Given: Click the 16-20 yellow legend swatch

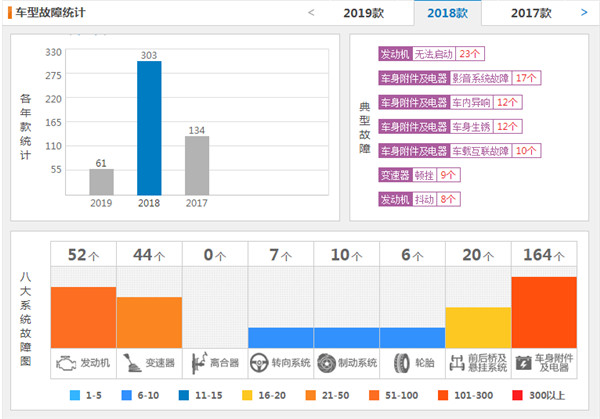Looking at the screenshot, I should tap(248, 395).
